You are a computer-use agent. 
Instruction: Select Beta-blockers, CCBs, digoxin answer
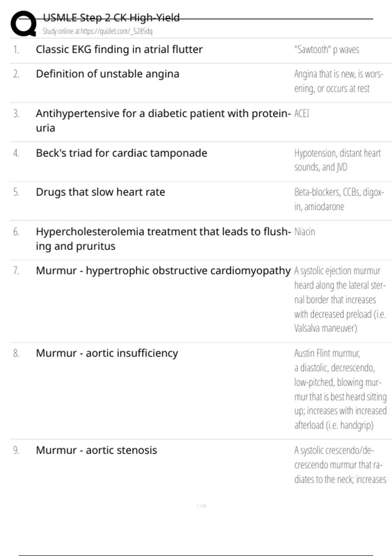tap(339, 199)
